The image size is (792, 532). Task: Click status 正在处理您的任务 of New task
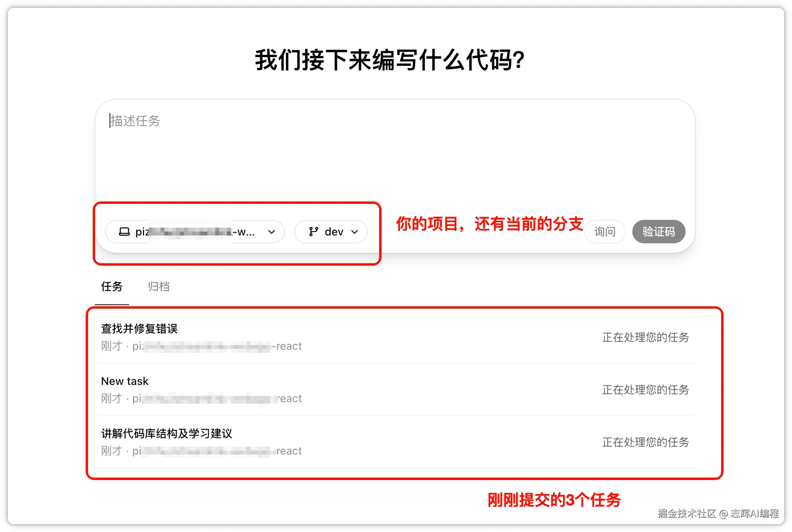[646, 390]
